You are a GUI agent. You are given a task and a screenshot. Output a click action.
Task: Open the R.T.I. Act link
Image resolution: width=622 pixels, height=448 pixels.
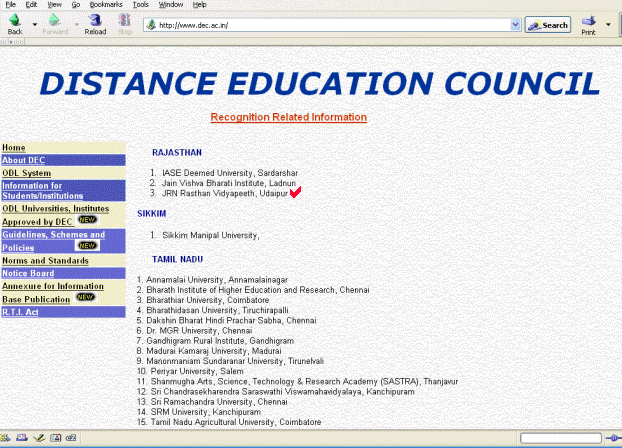[20, 312]
